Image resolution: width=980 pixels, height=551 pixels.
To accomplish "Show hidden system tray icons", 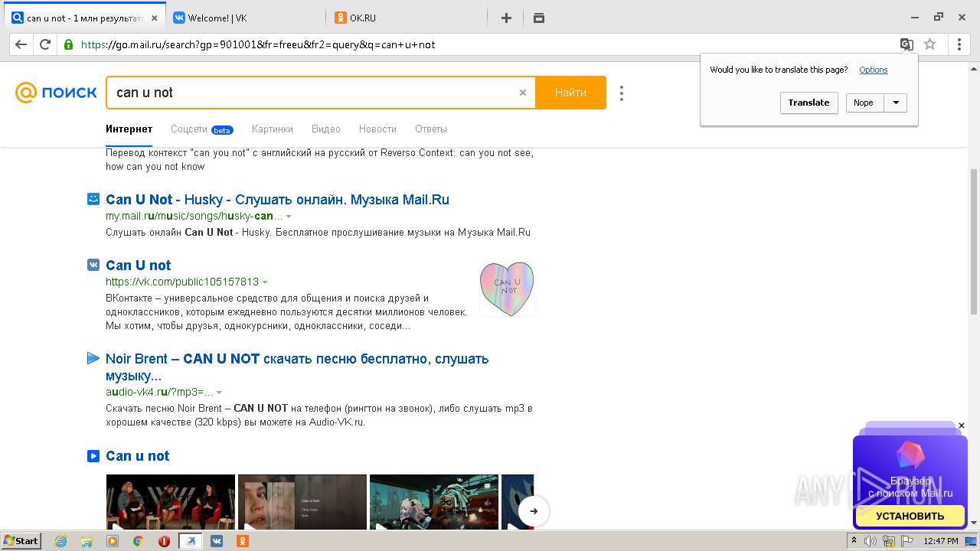I will click(854, 541).
